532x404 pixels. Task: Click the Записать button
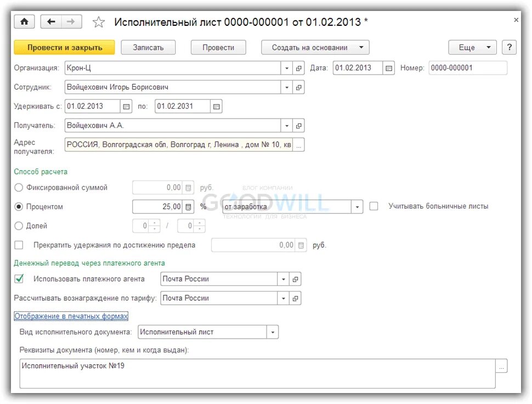(x=148, y=47)
